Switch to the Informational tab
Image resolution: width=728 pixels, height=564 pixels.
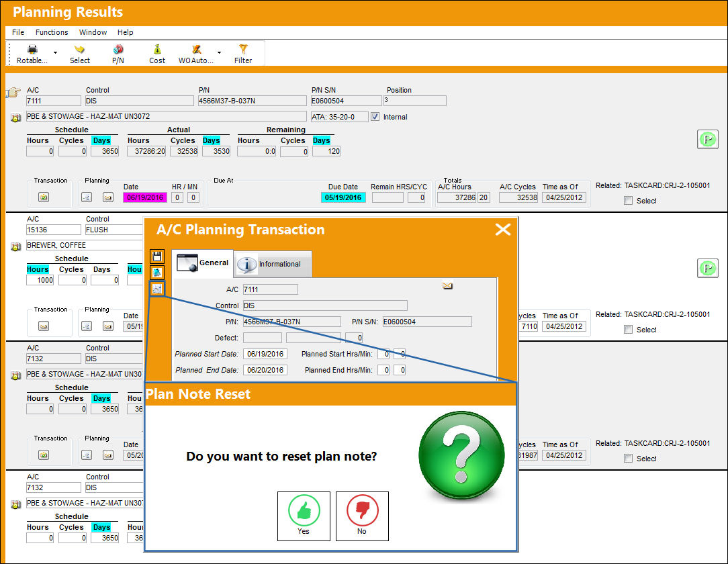tap(273, 264)
